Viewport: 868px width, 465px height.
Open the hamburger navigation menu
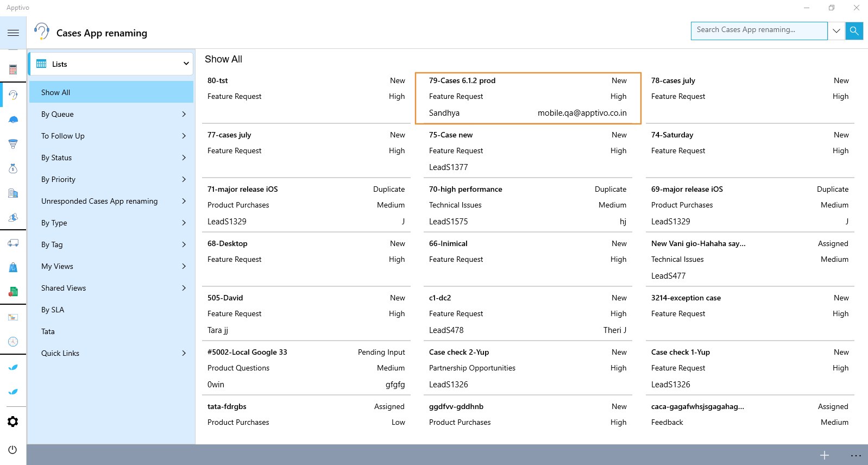(13, 33)
